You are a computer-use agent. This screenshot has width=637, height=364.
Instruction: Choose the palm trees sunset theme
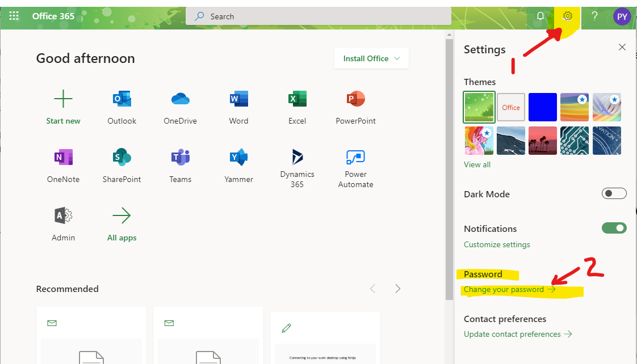coord(542,141)
